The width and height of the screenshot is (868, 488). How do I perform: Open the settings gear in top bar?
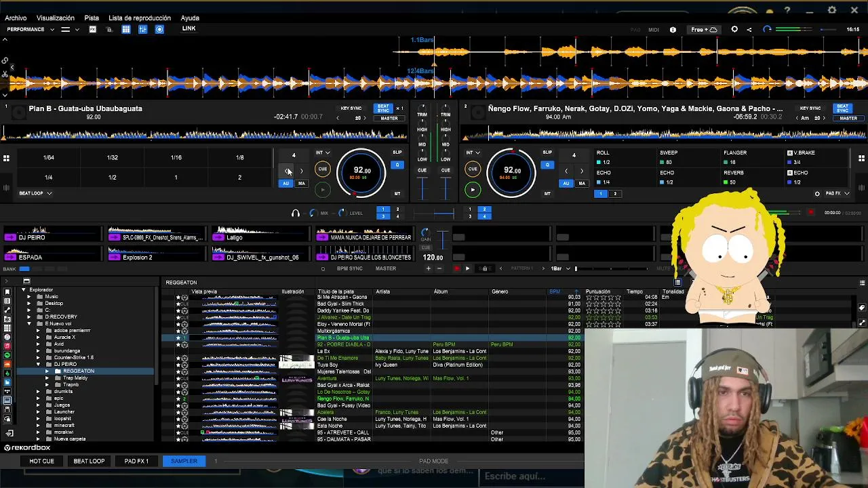coord(734,29)
